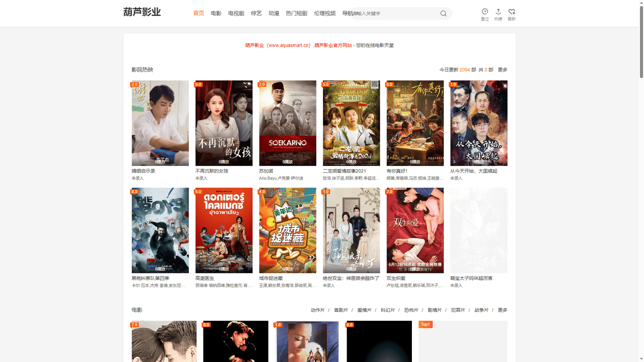Go to the 动漫 navigation tab
Viewport: 644px width, 362px height.
tap(274, 13)
